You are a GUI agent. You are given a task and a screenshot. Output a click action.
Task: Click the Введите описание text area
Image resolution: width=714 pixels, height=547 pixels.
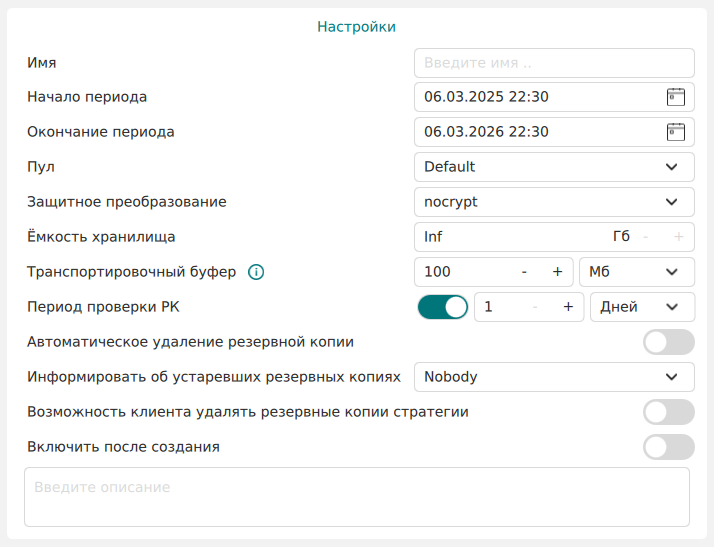[x=356, y=496]
